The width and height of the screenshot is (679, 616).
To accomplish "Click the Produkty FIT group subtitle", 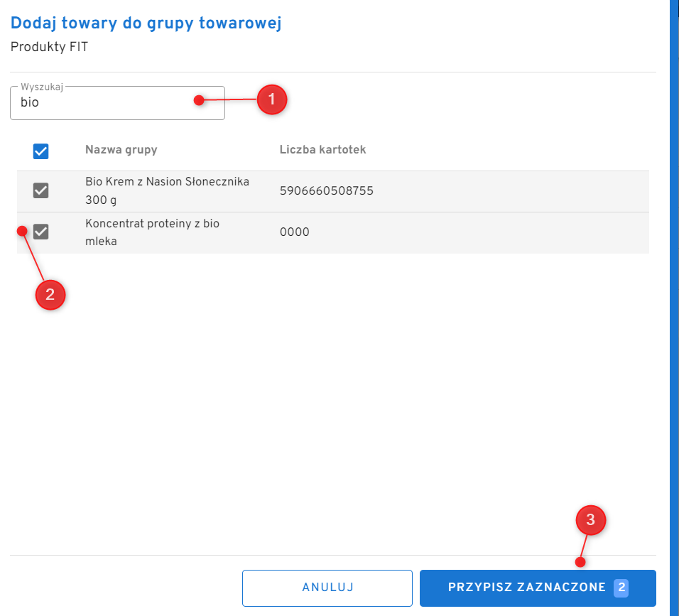I will tap(49, 48).
